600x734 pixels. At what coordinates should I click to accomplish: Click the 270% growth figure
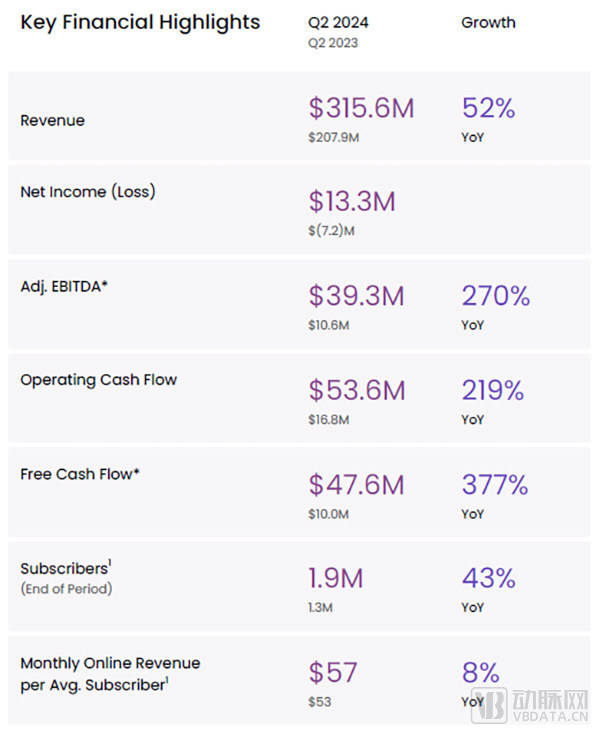click(495, 295)
